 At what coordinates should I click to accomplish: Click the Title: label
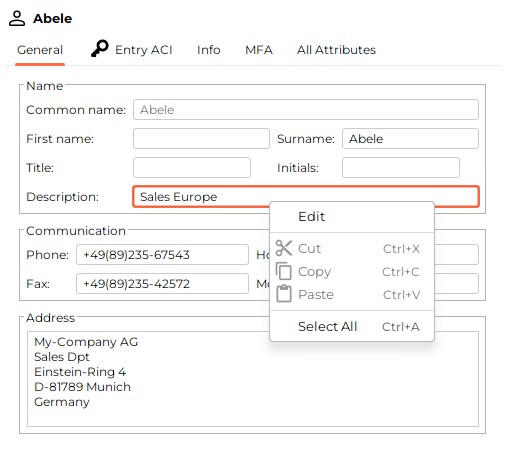[40, 168]
